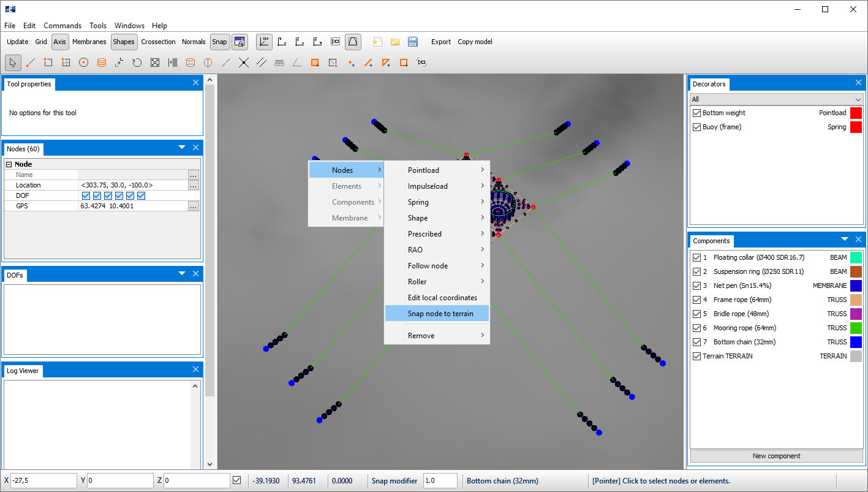
Task: Create a new model file
Action: (x=377, y=42)
